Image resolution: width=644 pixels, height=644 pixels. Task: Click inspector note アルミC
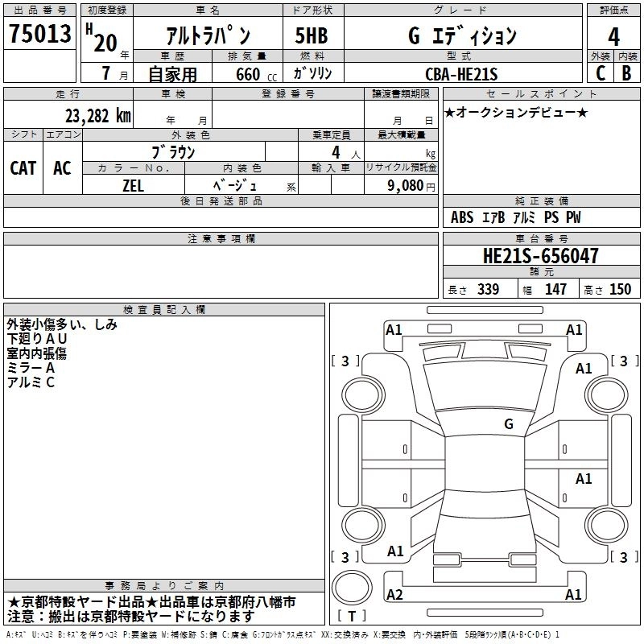[x=31, y=382]
